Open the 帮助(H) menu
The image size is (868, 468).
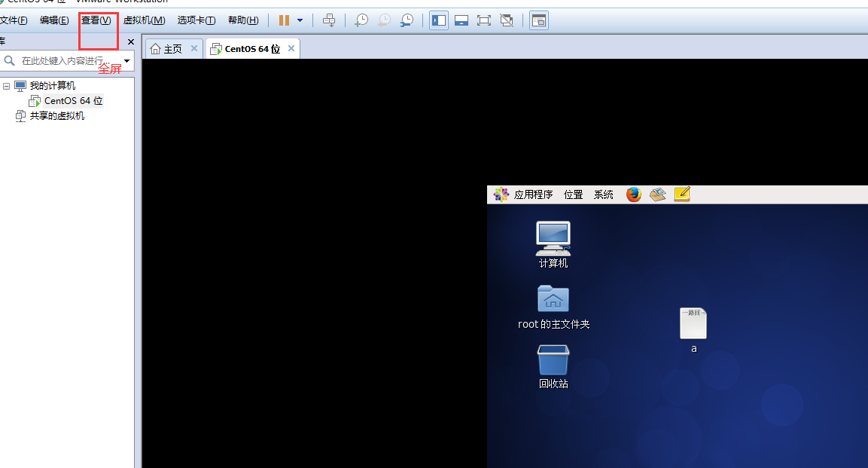click(x=243, y=20)
